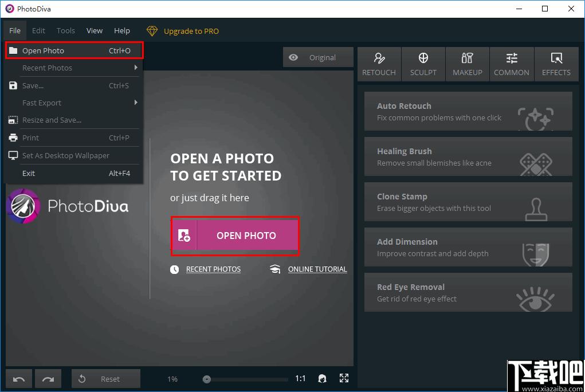585x392 pixels.
Task: Select the Red Eye Removal tool card
Action: click(468, 292)
